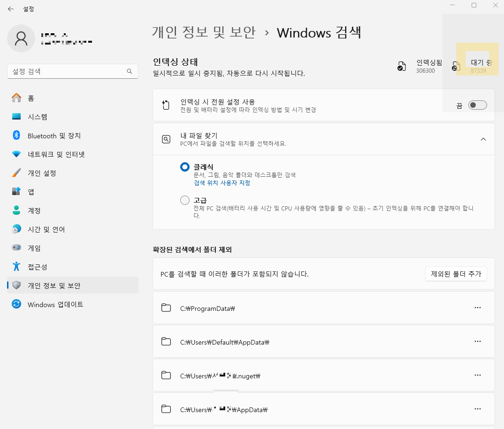Collapse the 내 파일 찾기 section chevron
This screenshot has height=429, width=504.
pos(483,139)
